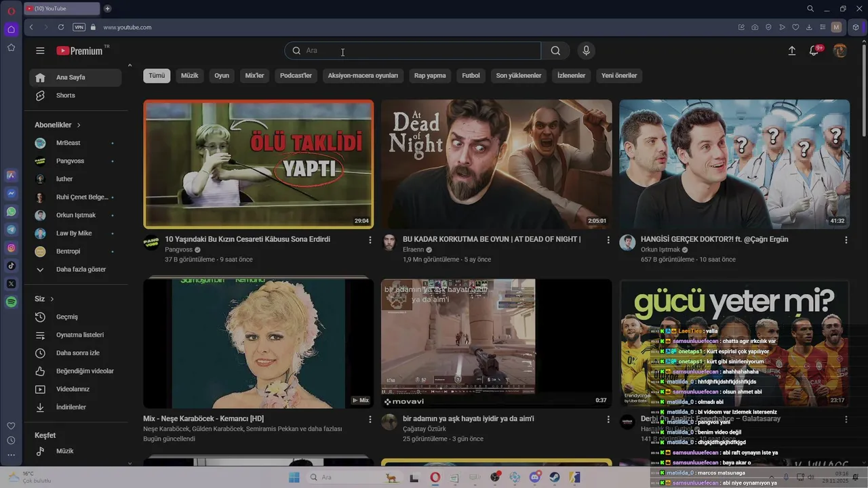
Task: Click the magnifier search button beside the Ara field
Action: tap(555, 51)
